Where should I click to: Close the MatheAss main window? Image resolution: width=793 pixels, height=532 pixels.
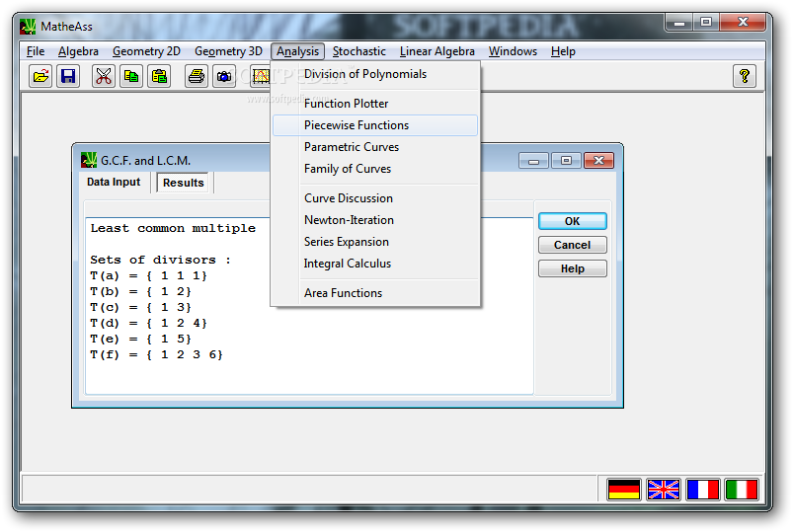pyautogui.click(x=742, y=23)
